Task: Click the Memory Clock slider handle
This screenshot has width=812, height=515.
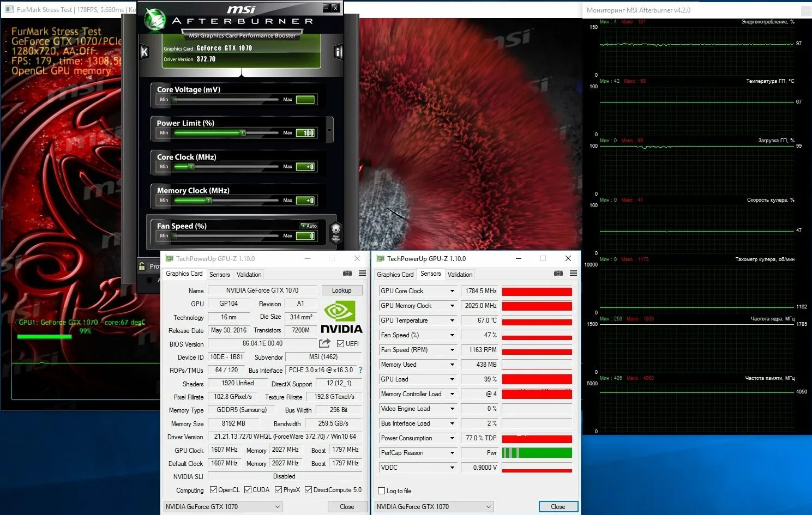Action: pyautogui.click(x=208, y=200)
